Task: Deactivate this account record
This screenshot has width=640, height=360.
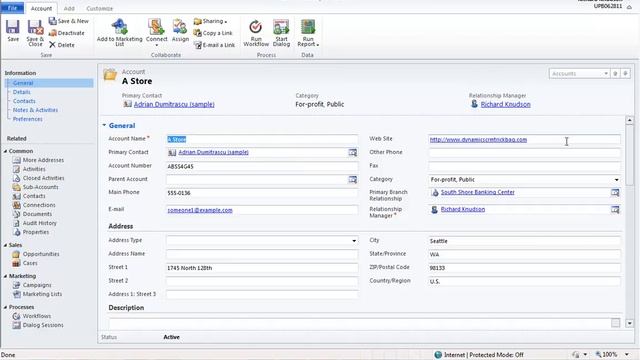Action: click(x=67, y=33)
